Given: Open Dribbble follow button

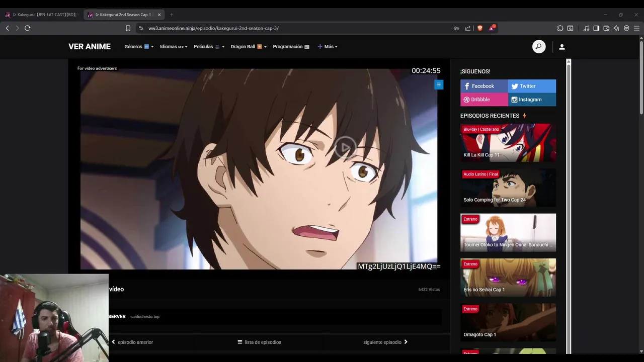Looking at the screenshot, I should pos(484,100).
